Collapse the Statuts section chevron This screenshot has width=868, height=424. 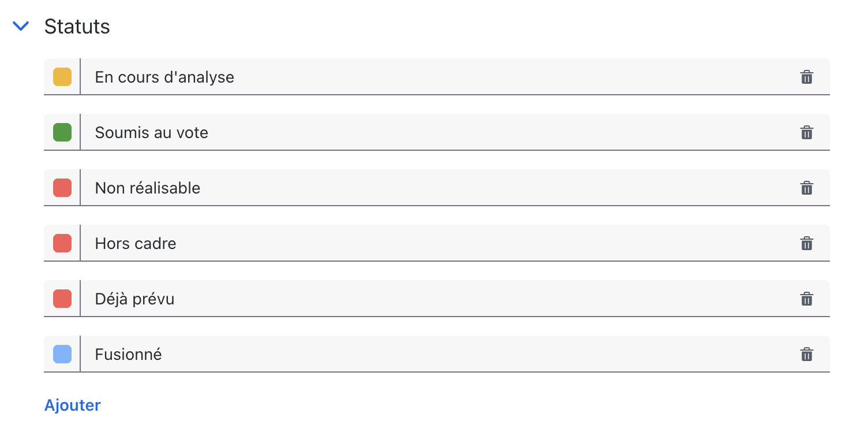(21, 26)
